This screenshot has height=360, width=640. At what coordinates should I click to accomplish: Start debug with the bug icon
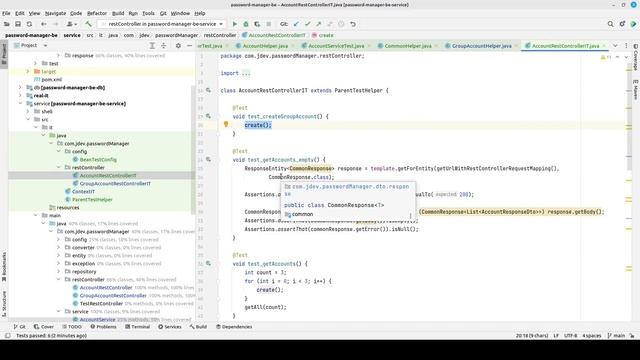(246, 24)
